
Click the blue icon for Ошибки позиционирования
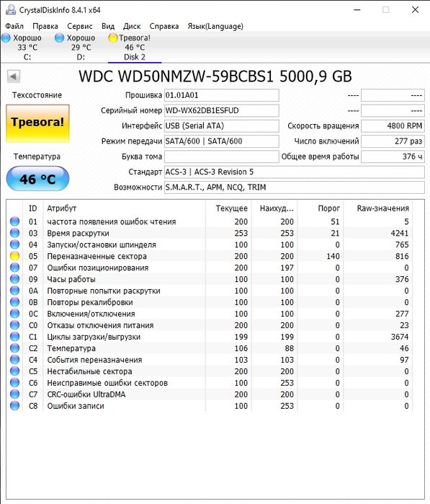[15, 268]
